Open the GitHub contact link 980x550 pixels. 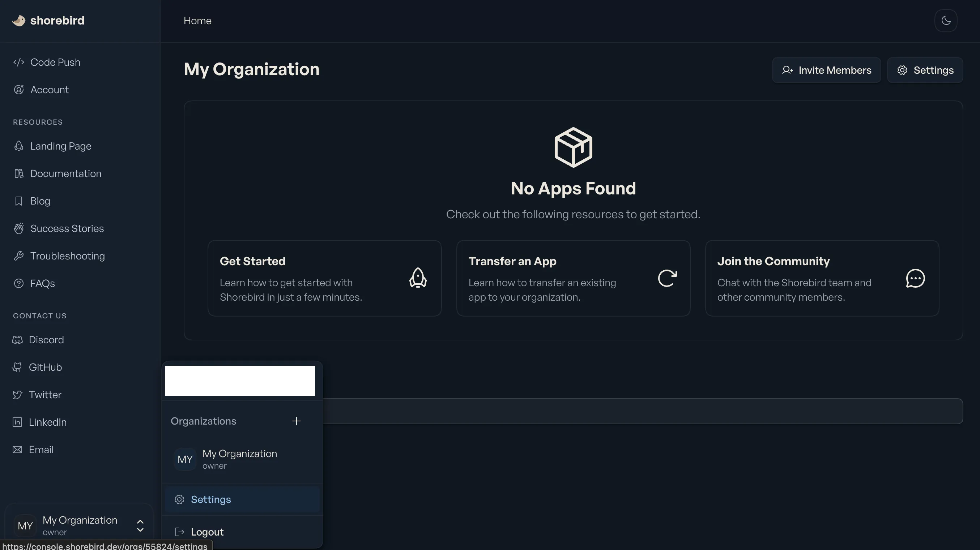tap(45, 367)
